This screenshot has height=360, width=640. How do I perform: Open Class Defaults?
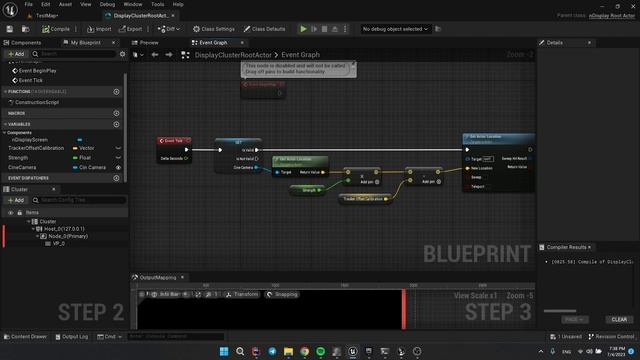[x=264, y=29]
